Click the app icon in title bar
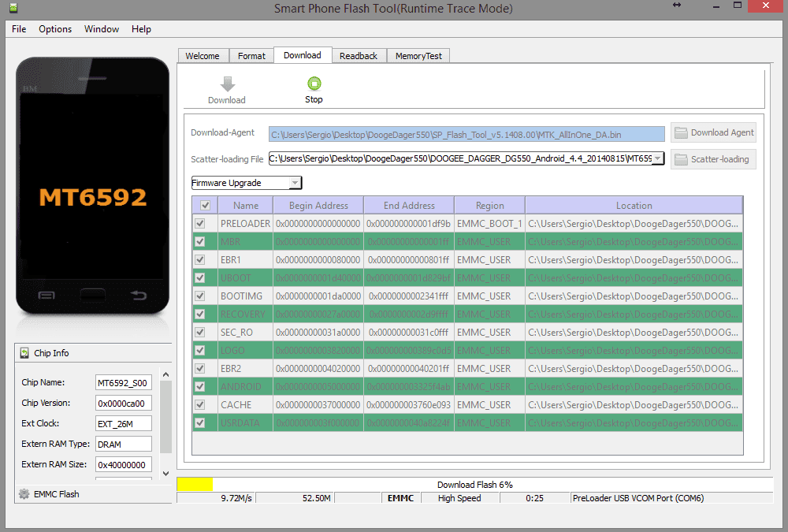The height and width of the screenshot is (532, 788). [13, 8]
